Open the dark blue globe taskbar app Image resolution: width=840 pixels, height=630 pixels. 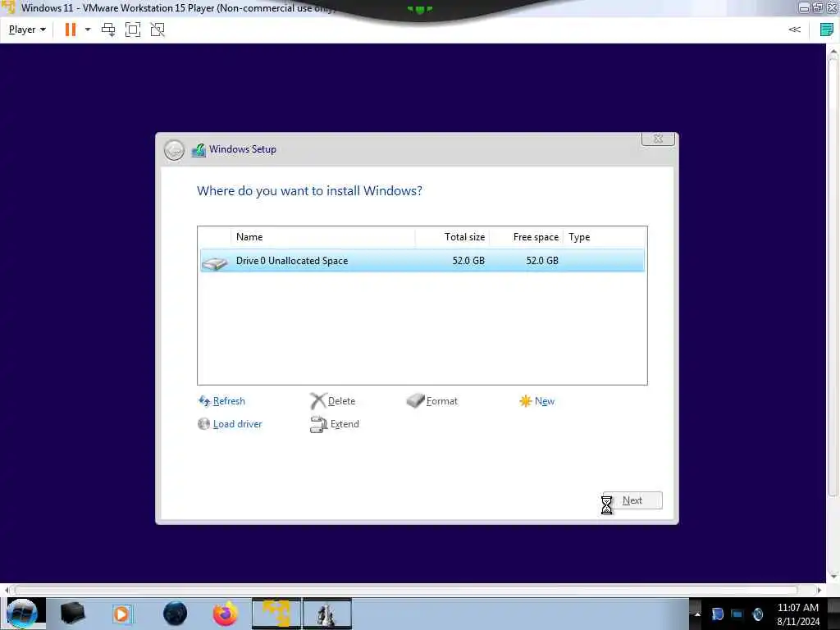point(176,614)
